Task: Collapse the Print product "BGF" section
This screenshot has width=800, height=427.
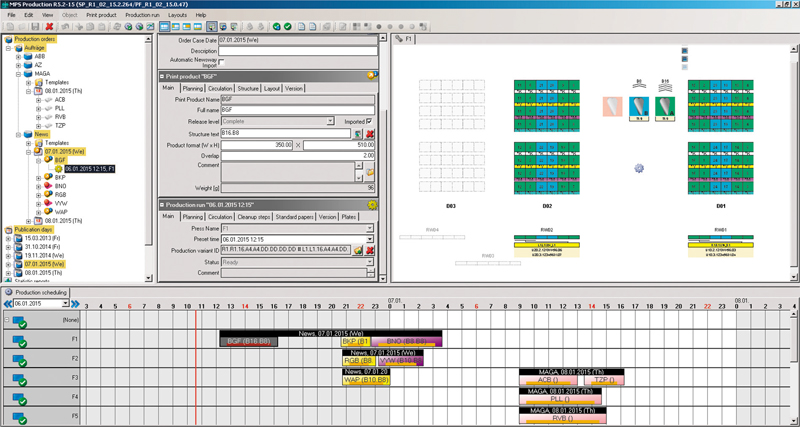Action: click(x=164, y=75)
